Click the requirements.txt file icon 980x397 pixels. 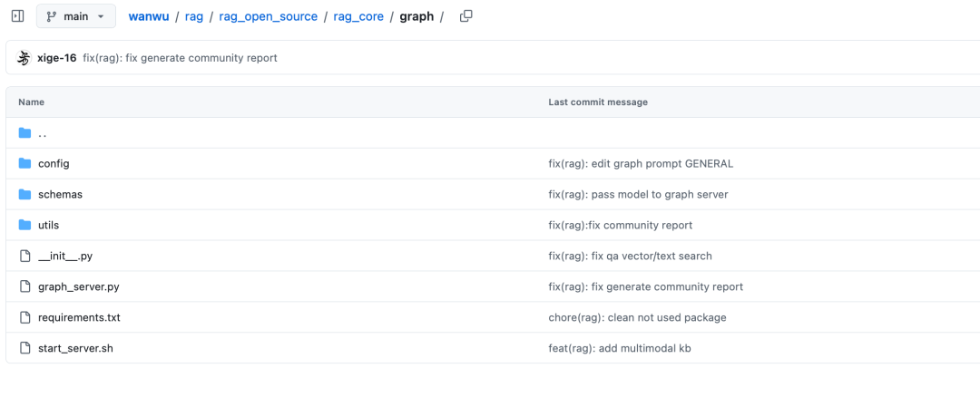click(25, 317)
